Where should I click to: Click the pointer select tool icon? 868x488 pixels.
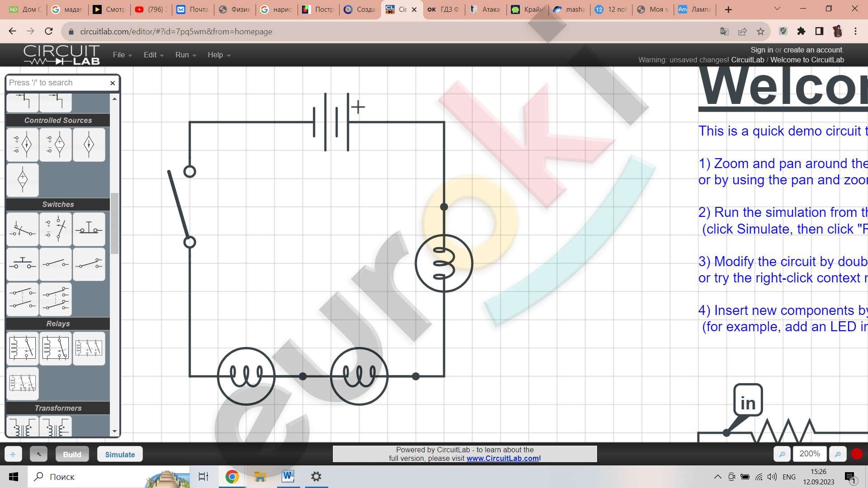[x=38, y=454]
